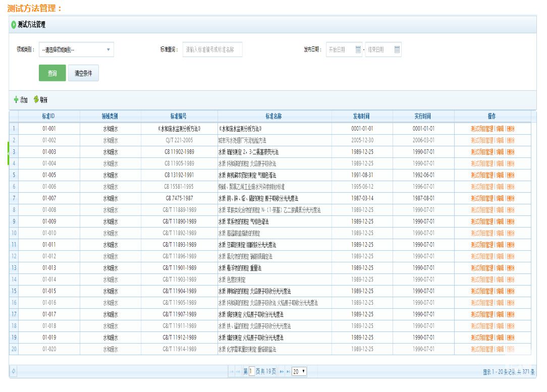Viewport: 547px width, 392px height.
Task: Open the rows-per-page dropdown showing 20
Action: (299, 372)
